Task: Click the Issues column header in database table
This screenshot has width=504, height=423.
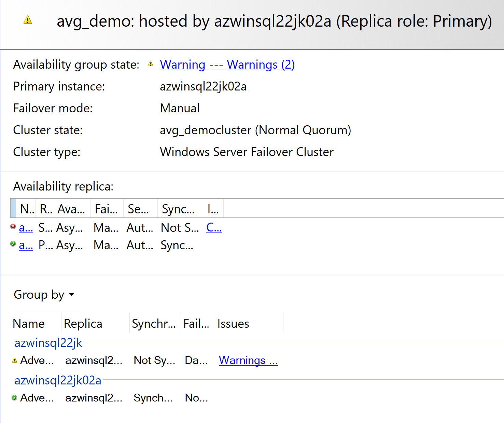Action: point(249,323)
